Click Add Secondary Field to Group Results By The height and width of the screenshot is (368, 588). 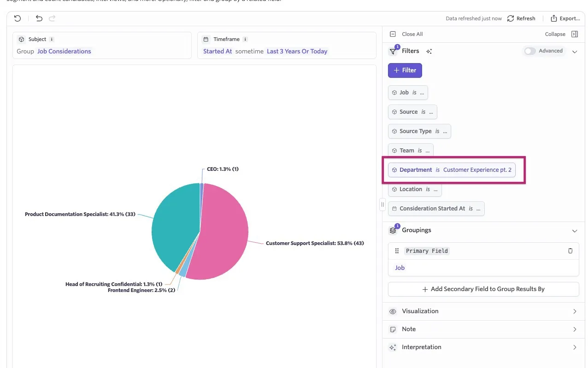tap(483, 289)
